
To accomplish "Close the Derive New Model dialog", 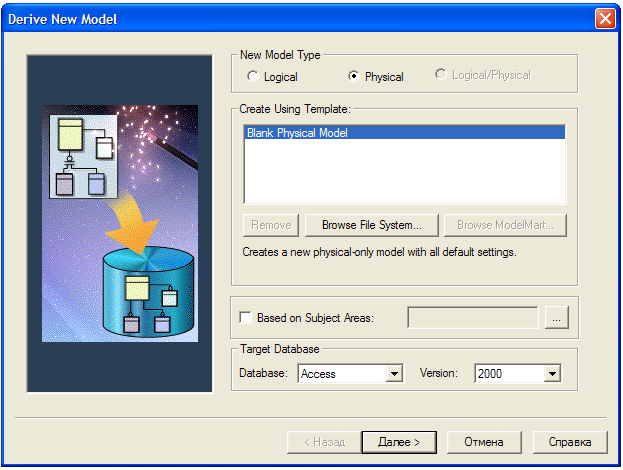I will [x=605, y=19].
